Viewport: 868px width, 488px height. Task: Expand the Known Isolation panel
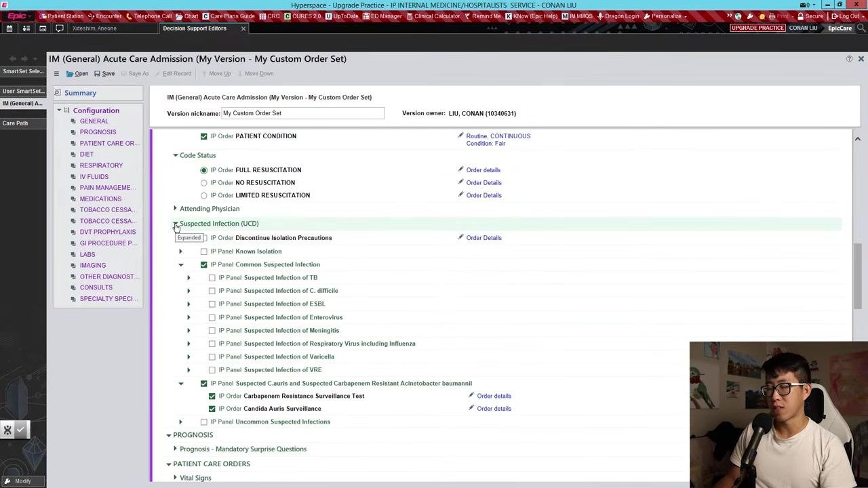180,251
